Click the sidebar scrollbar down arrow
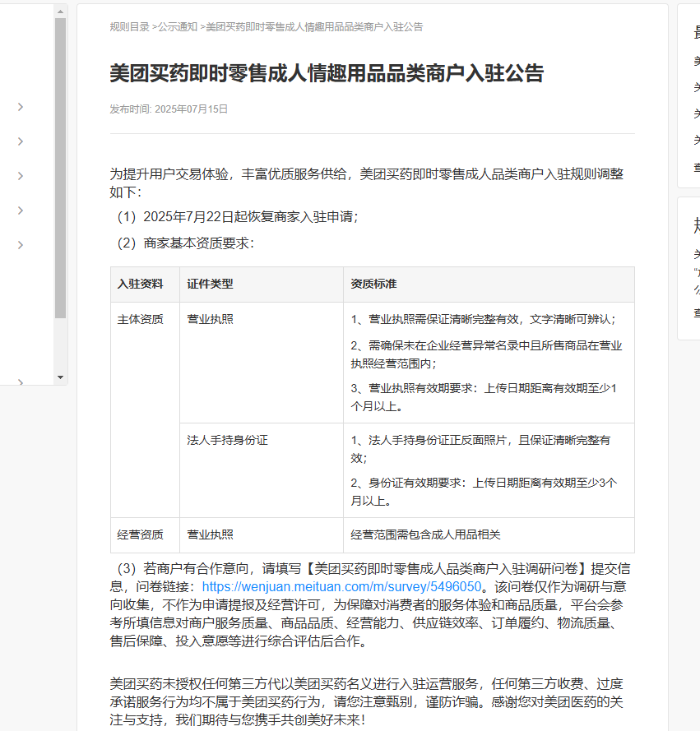This screenshot has height=731, width=700. (58, 377)
